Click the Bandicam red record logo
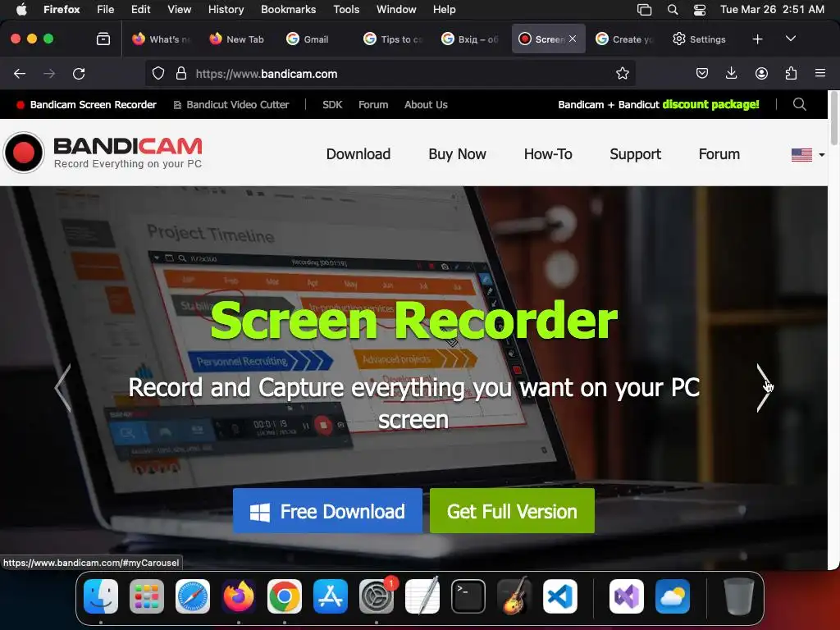 pyautogui.click(x=24, y=153)
